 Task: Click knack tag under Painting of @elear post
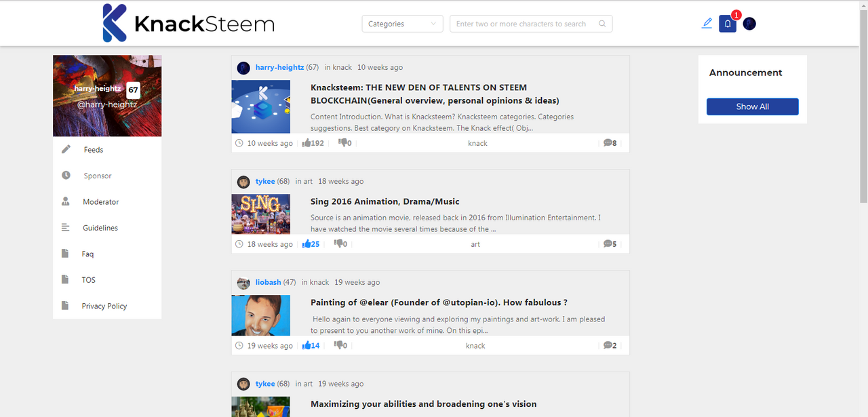point(475,346)
